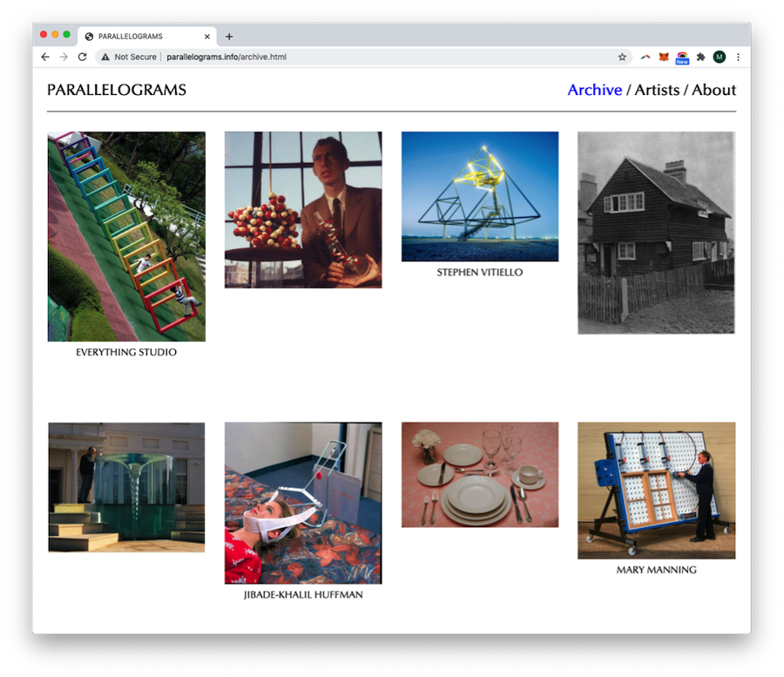Viewport: 784px width, 677px height.
Task: Go to the Artists page
Action: [x=657, y=90]
